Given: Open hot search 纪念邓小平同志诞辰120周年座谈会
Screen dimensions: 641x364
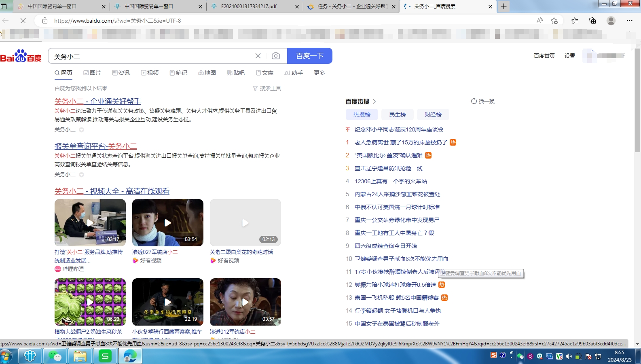Looking at the screenshot, I should 399,129.
